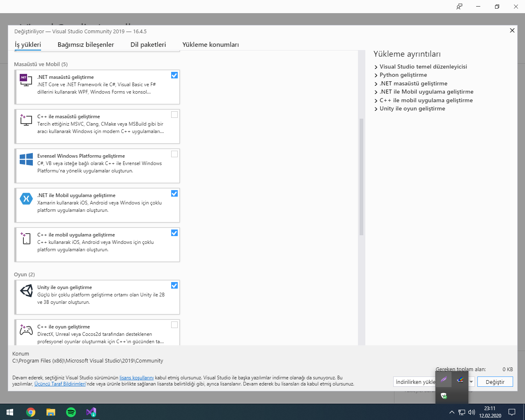Click the Windows logo on Evrensel Windows Platformu card
This screenshot has height=420, width=525.
[x=26, y=159]
